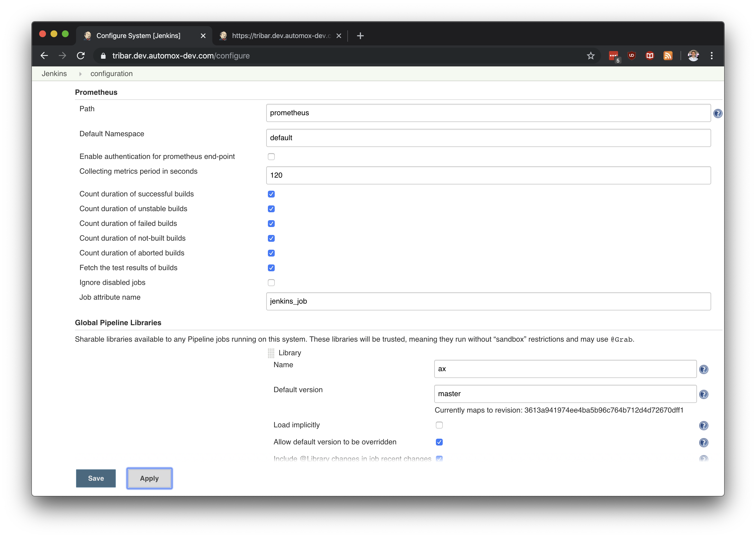Open a new browser tab
Viewport: 756px width, 538px height.
(x=360, y=35)
